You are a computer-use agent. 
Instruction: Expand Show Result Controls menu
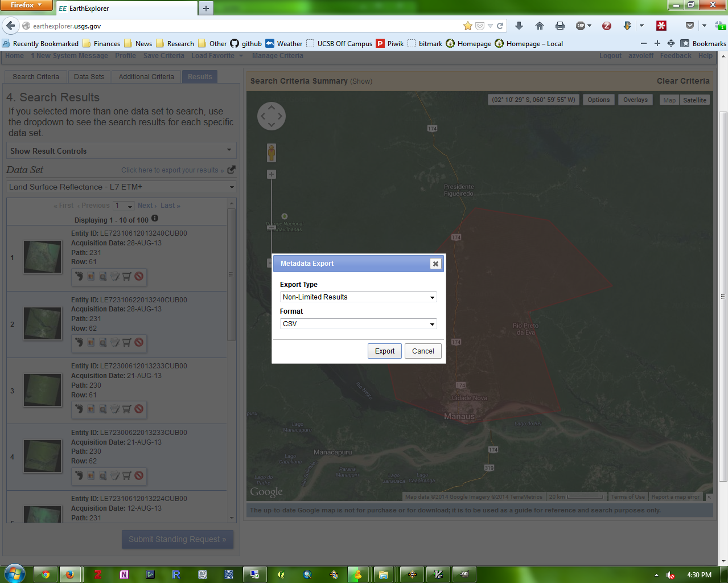121,151
